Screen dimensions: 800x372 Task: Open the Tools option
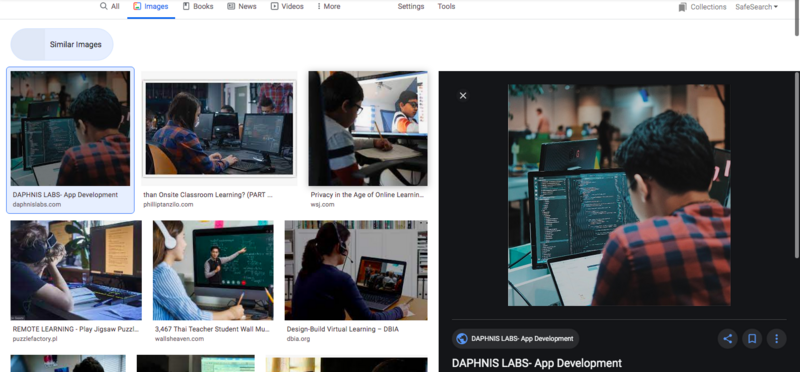point(446,7)
